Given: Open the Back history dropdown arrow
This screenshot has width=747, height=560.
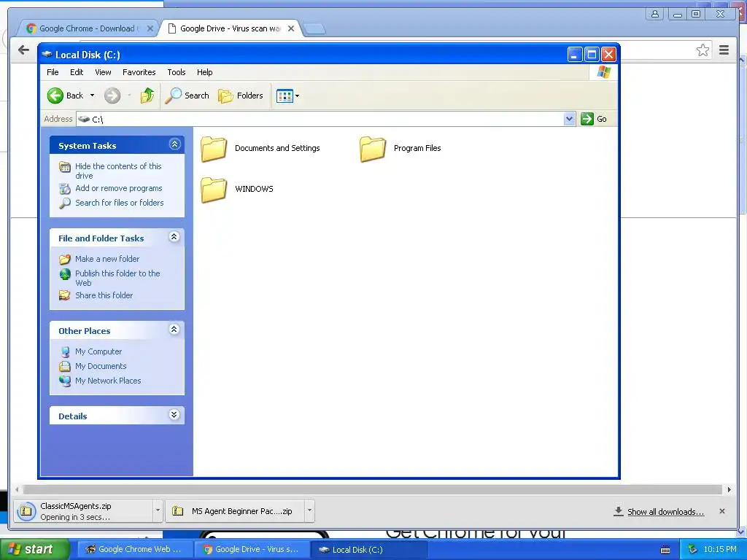Looking at the screenshot, I should coord(93,96).
